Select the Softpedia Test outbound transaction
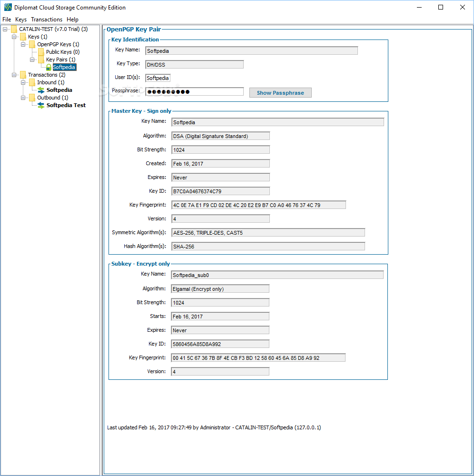 pyautogui.click(x=66, y=105)
